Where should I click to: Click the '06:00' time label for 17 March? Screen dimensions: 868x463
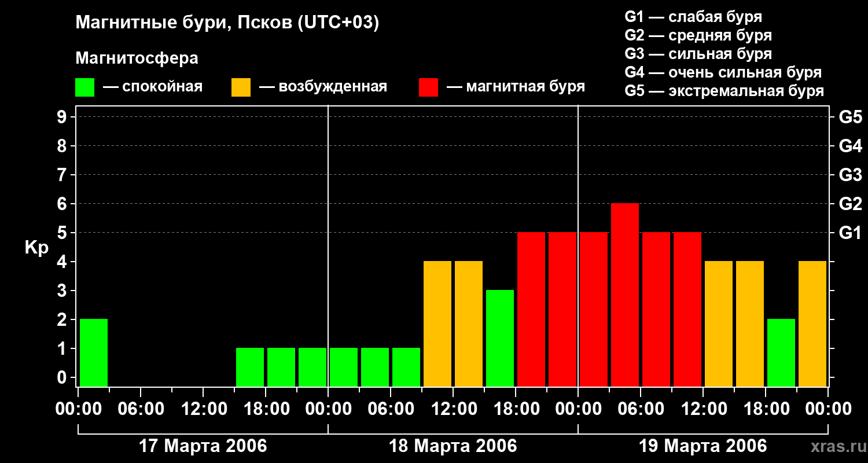tap(141, 409)
